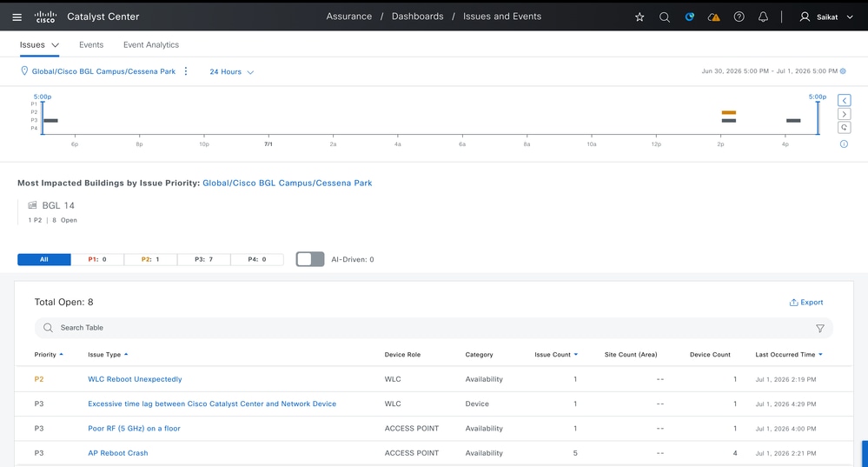Open Excessive time lag issue link
Viewport: 868px width, 467px height.
click(212, 404)
